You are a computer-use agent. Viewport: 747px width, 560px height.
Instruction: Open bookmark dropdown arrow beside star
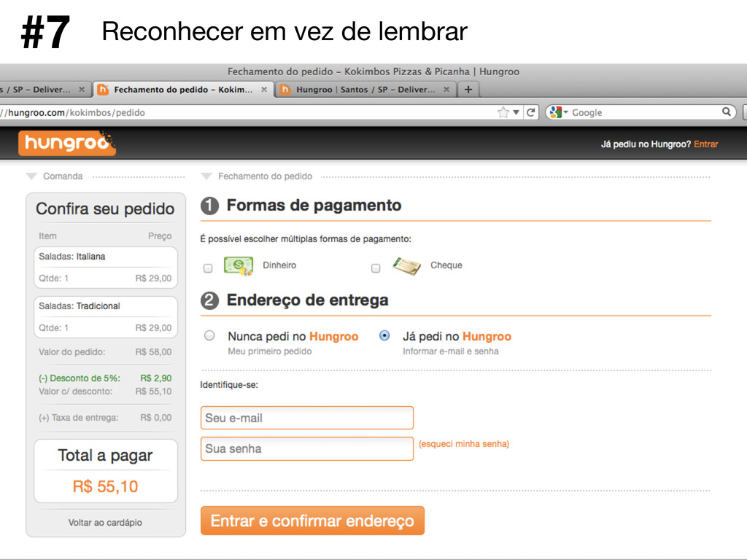(516, 113)
